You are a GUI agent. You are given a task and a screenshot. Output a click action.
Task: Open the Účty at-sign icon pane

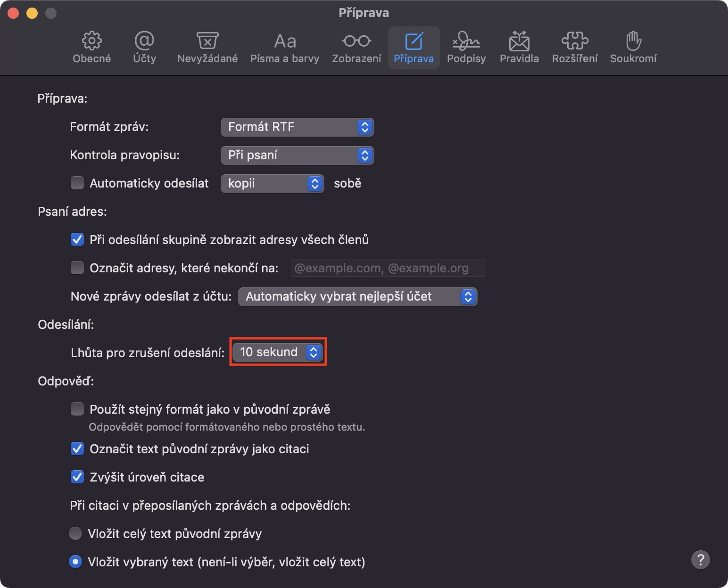144,48
